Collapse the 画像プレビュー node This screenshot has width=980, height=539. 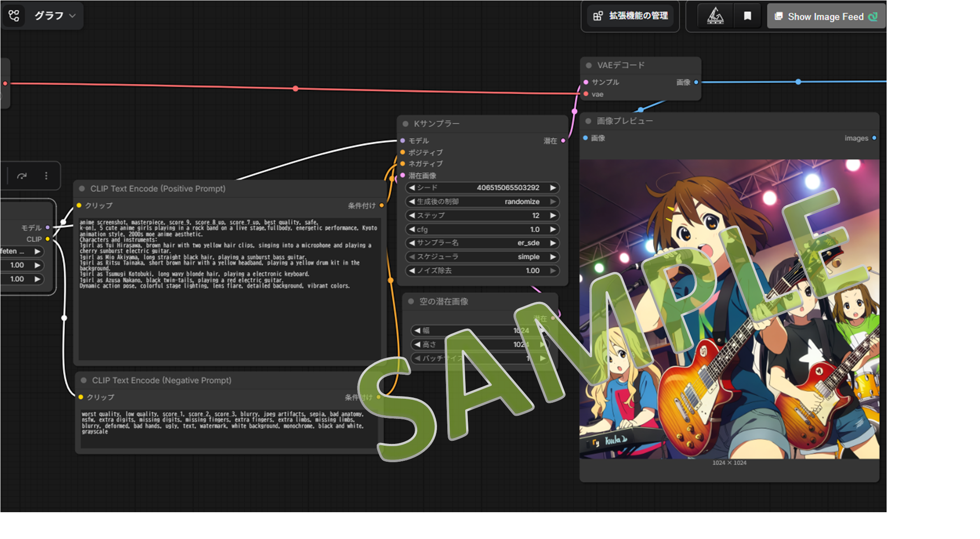point(588,121)
